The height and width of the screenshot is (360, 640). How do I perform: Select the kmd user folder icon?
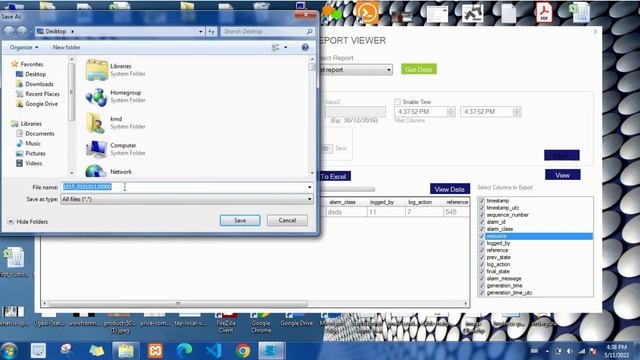97,123
